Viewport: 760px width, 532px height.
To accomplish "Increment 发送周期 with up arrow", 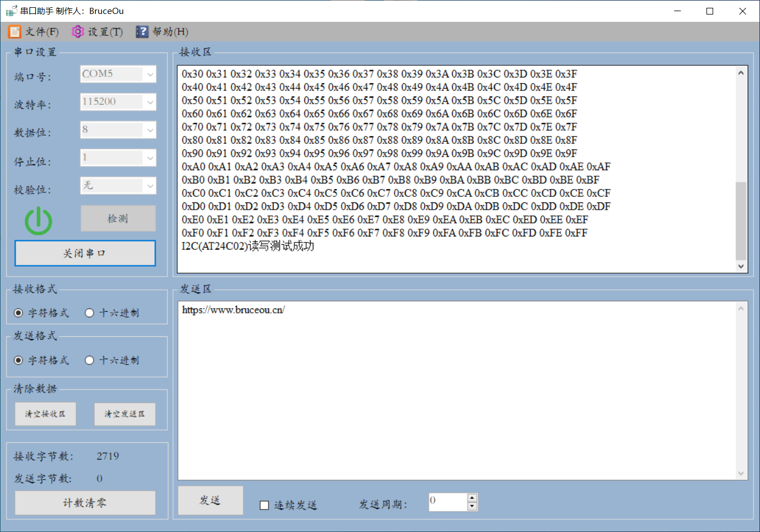I will click(472, 497).
